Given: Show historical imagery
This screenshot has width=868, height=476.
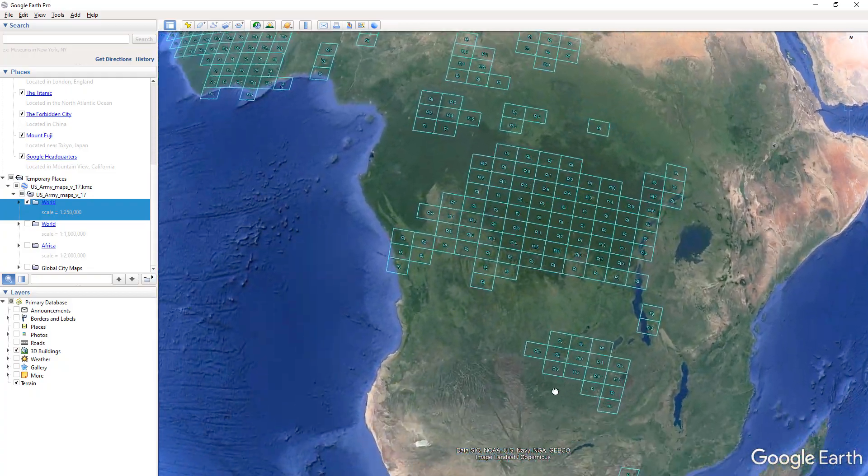Looking at the screenshot, I should coord(256,25).
